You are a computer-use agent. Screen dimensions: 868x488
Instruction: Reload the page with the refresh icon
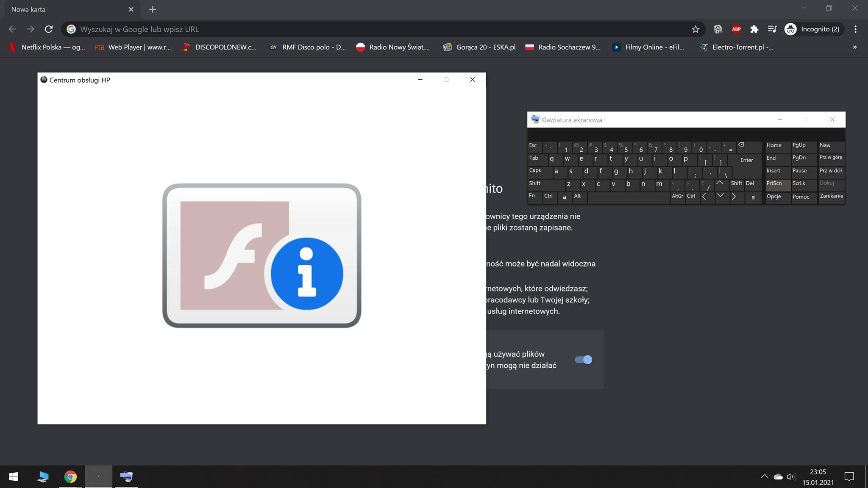click(49, 29)
